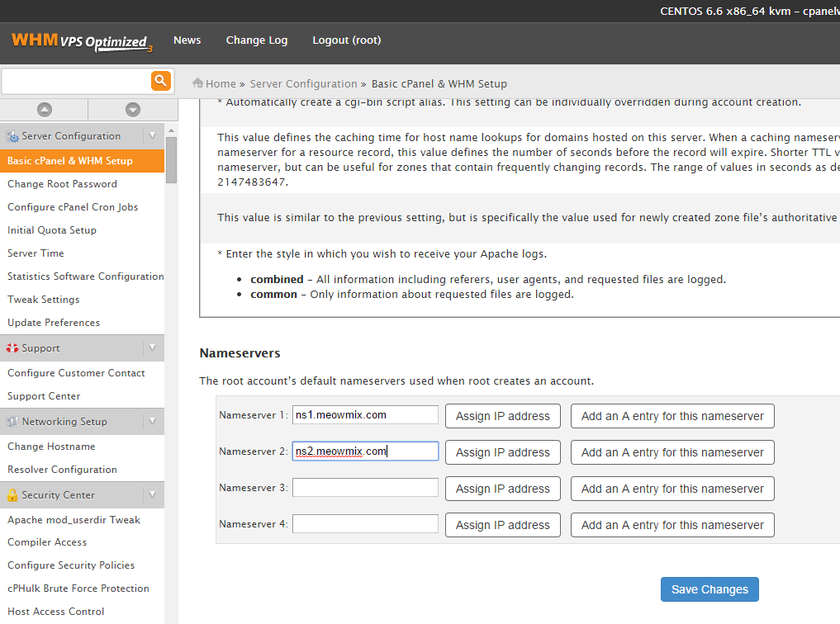This screenshot has width=840, height=624.
Task: Click the sidebar scrollbar up arrow
Action: pyautogui.click(x=171, y=130)
